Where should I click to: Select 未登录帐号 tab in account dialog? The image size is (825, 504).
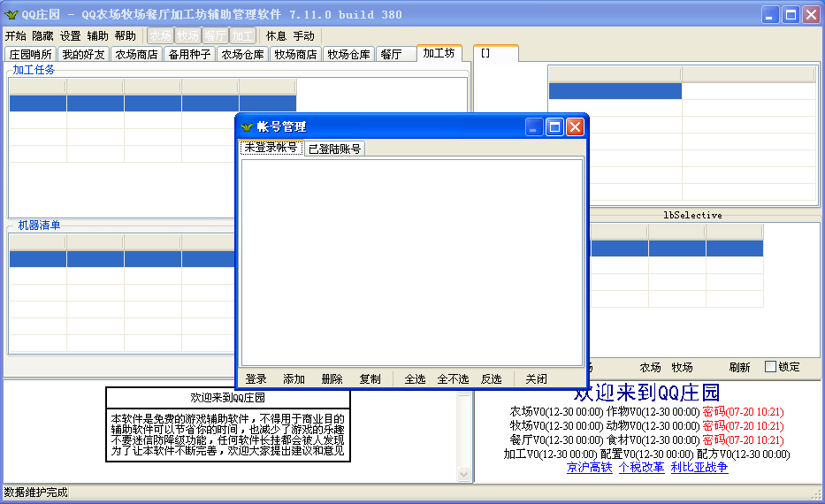tap(271, 148)
